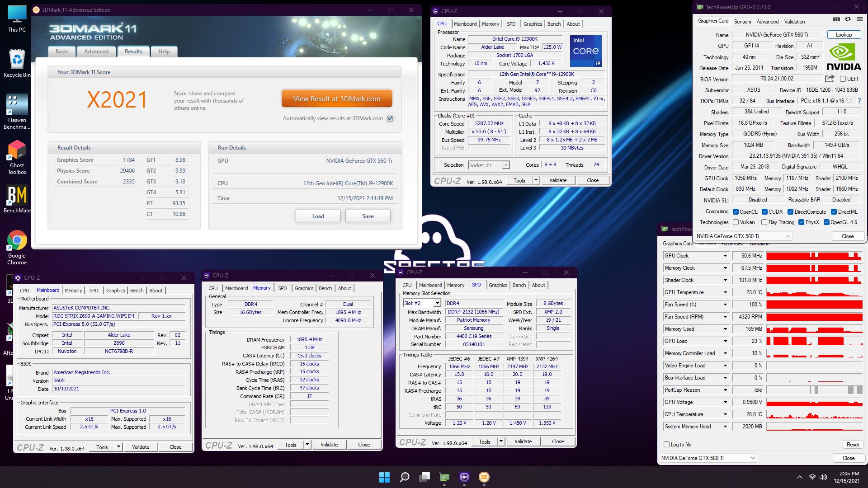The width and height of the screenshot is (868, 488).
Task: Toggle automatically view results at 3DMark.com checkbox
Action: point(390,118)
